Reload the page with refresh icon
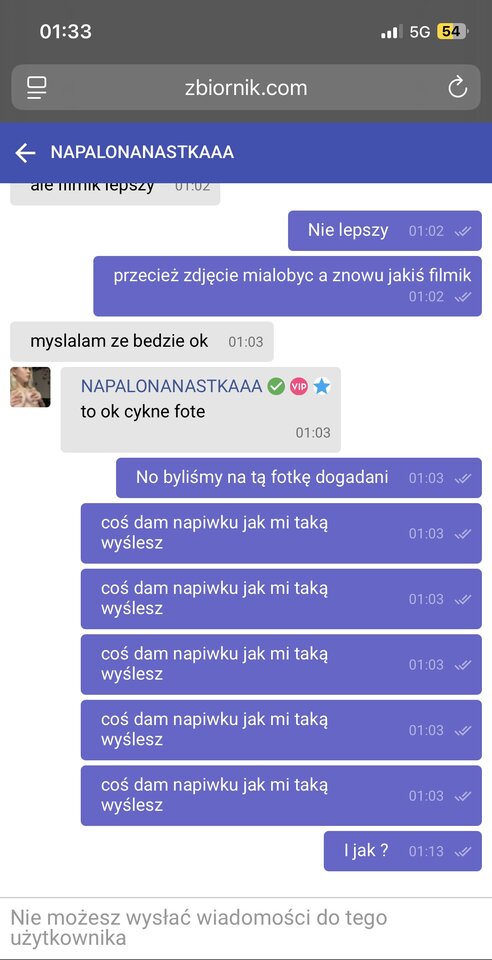Image resolution: width=492 pixels, height=960 pixels. point(457,88)
